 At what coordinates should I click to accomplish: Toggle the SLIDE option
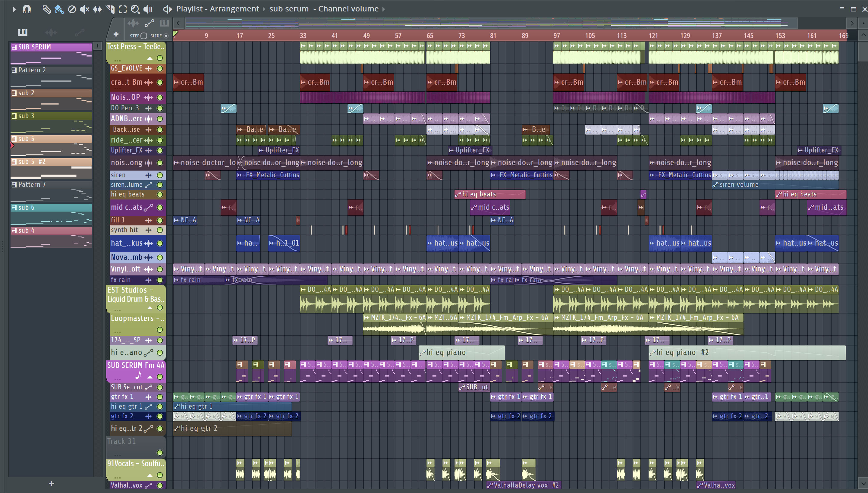click(166, 36)
